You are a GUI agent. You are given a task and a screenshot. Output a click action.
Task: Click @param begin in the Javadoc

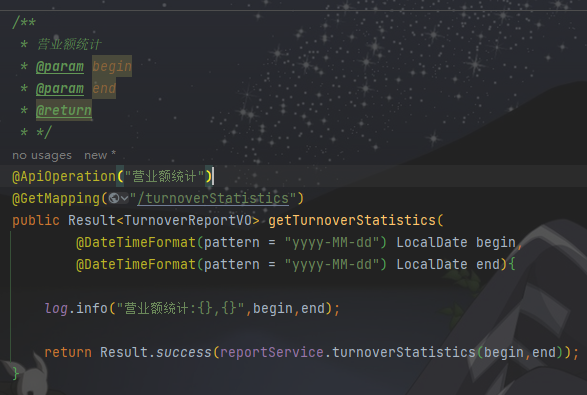pyautogui.click(x=84, y=66)
